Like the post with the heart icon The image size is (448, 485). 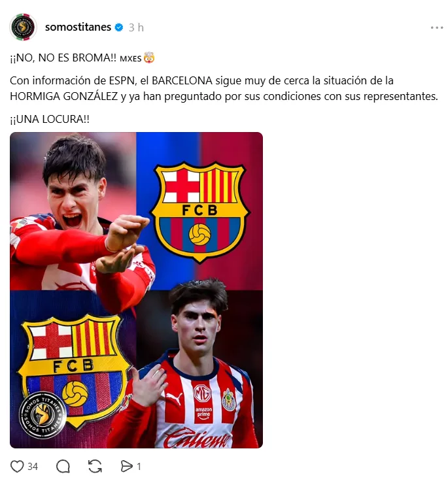(x=18, y=466)
